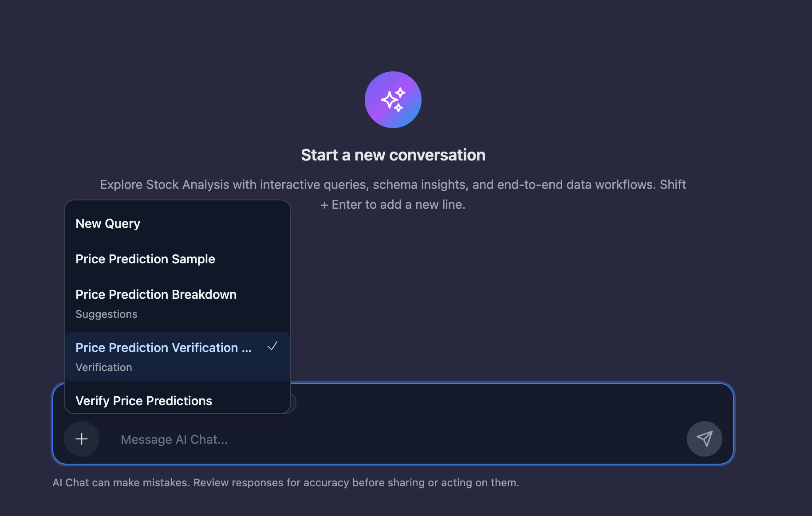This screenshot has width=812, height=516.
Task: Hit the paper plane send button
Action: (704, 439)
